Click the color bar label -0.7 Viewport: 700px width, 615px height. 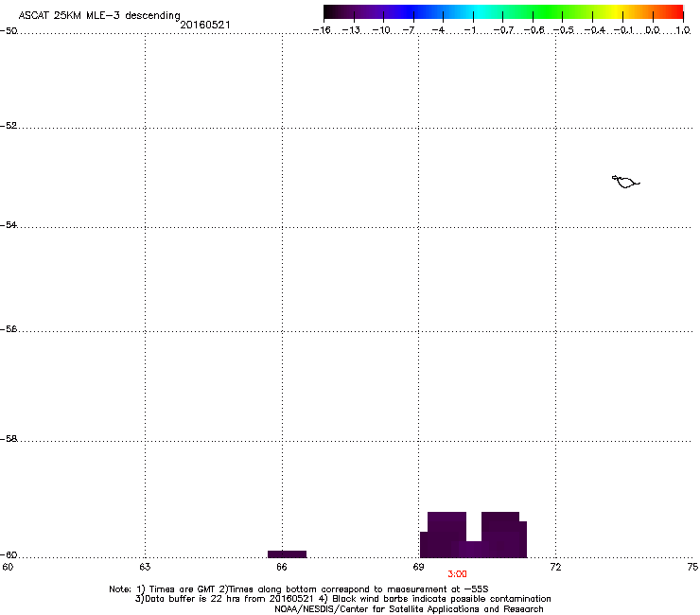click(x=503, y=30)
